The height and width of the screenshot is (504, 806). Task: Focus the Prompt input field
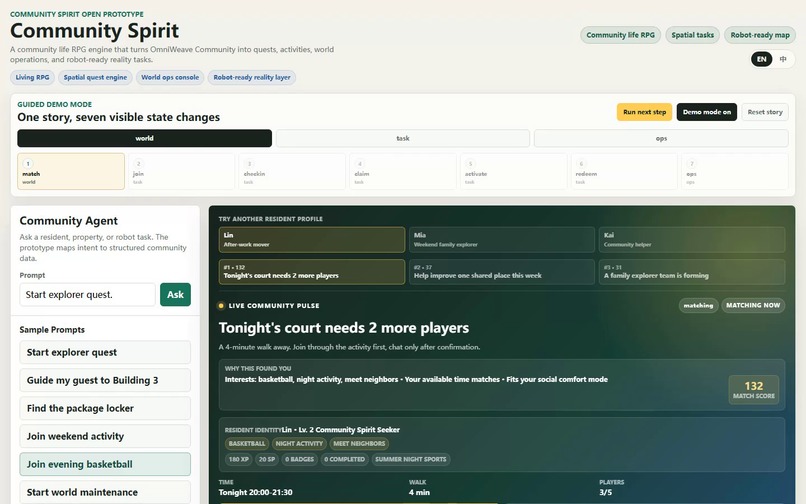[x=87, y=295]
